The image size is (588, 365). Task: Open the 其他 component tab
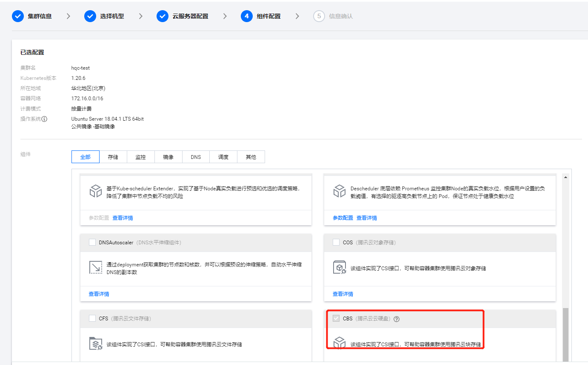tap(251, 157)
